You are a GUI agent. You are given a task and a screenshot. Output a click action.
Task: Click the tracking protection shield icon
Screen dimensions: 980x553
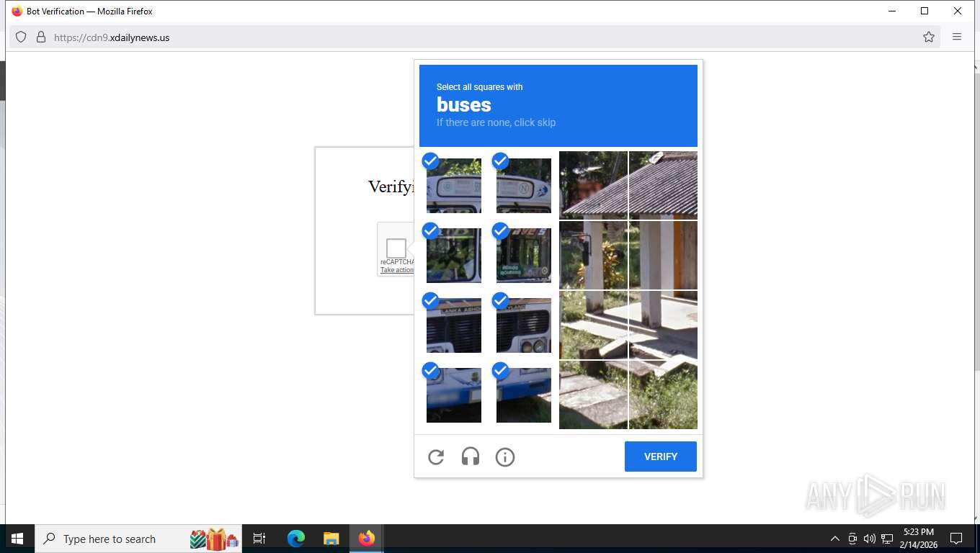(21, 37)
